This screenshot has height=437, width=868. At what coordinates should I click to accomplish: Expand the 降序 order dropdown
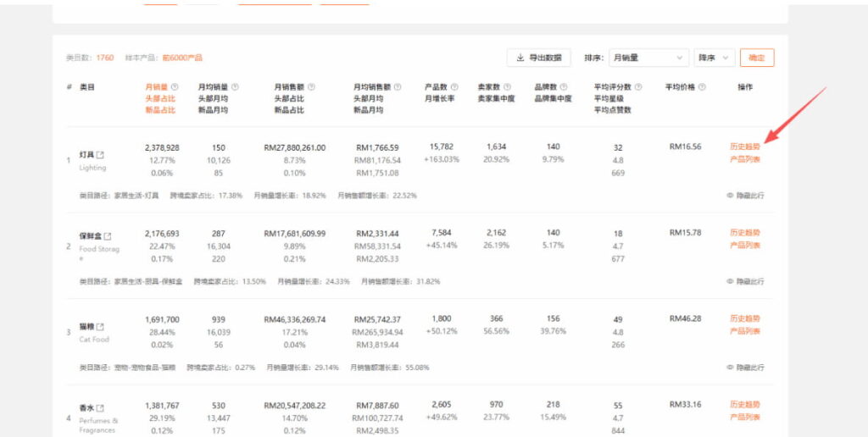(x=715, y=58)
